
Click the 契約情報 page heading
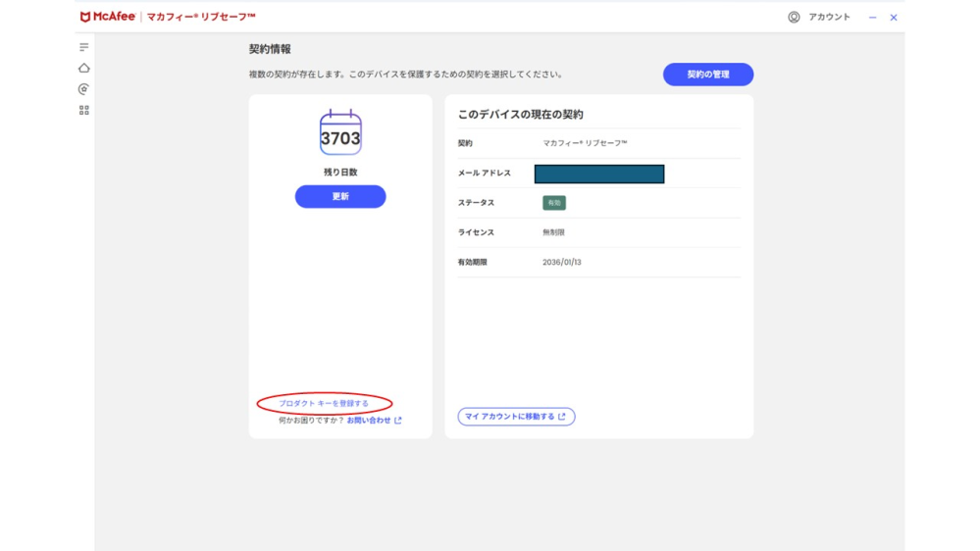270,49
